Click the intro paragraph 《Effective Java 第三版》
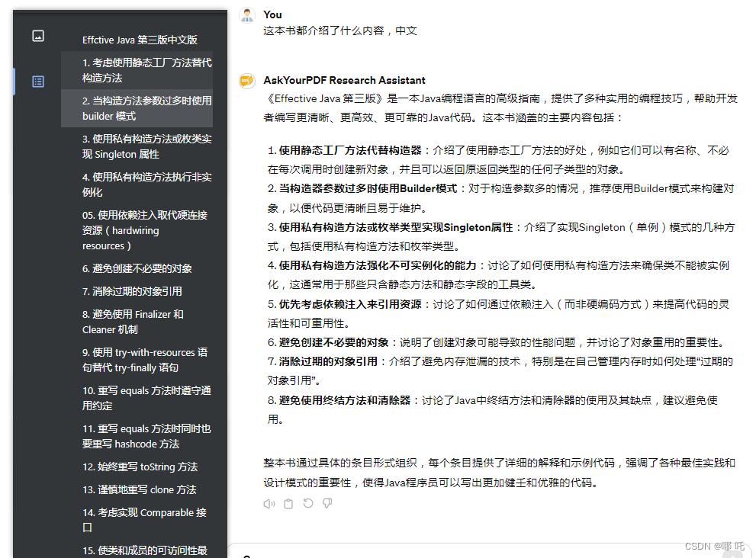The width and height of the screenshot is (756, 558). [x=500, y=108]
